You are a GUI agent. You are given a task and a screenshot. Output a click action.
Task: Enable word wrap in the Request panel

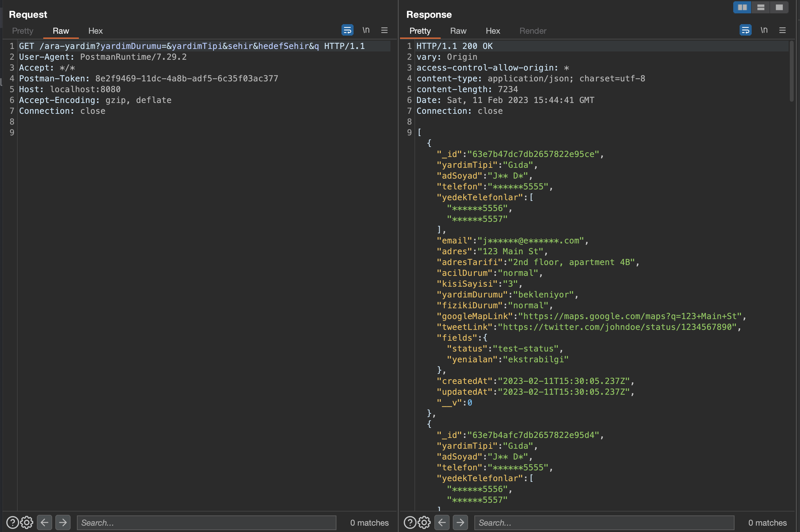click(x=347, y=30)
